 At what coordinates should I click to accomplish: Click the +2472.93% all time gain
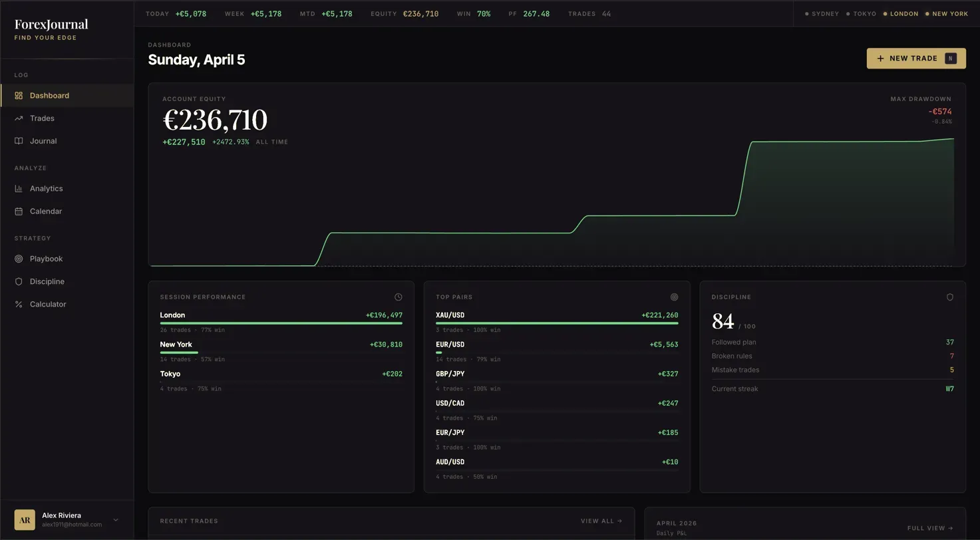coord(230,142)
